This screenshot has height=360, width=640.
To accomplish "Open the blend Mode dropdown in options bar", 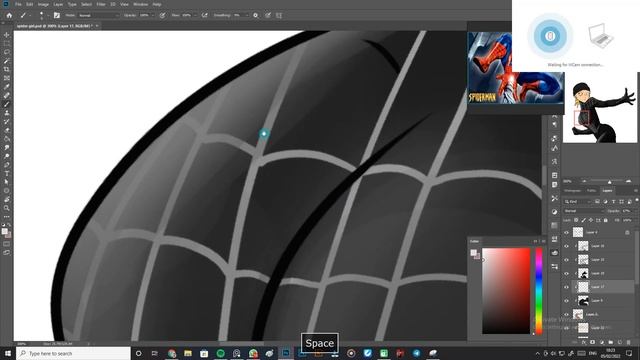I will [98, 15].
